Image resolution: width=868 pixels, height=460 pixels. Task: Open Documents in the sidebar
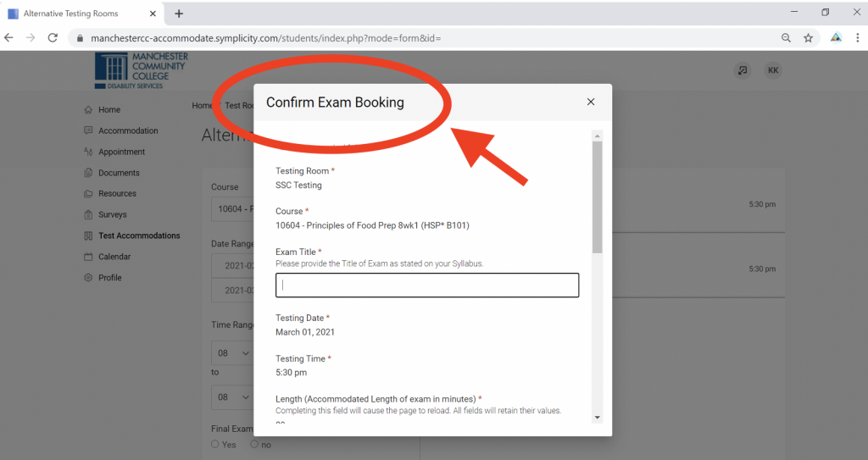[119, 173]
